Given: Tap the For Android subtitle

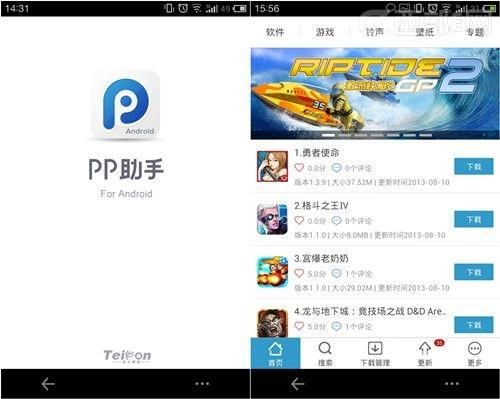Looking at the screenshot, I should click(126, 194).
